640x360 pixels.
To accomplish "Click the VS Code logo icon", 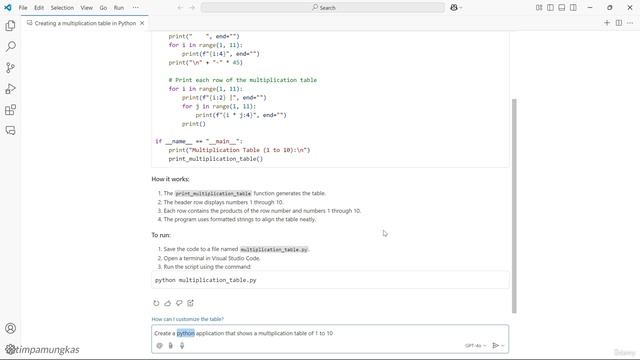I will point(8,7).
